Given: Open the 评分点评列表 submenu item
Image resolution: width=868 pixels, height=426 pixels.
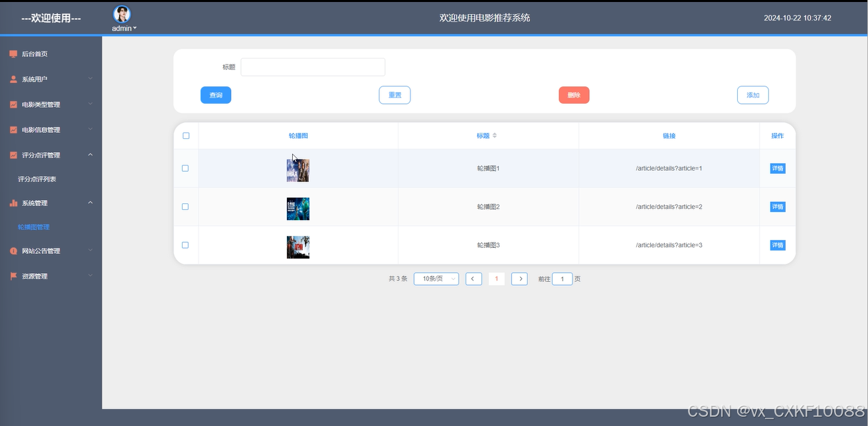Looking at the screenshot, I should coord(37,179).
